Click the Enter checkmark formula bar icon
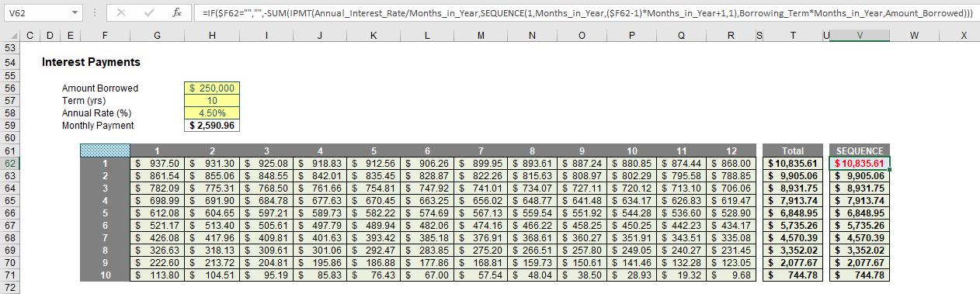This screenshot has height=294, width=980. (x=149, y=12)
